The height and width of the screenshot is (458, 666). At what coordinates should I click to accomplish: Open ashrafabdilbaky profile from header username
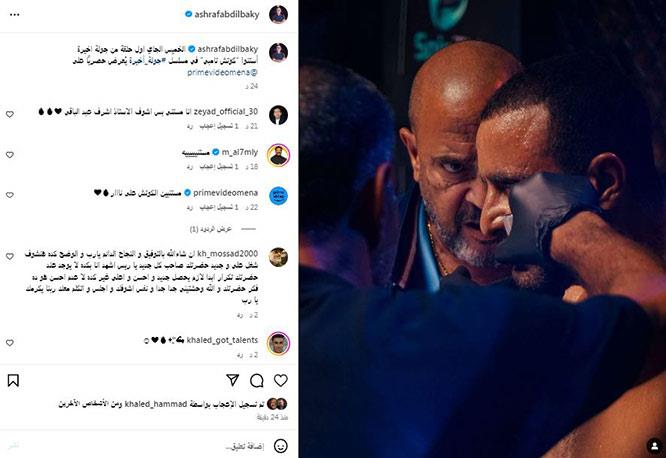pos(227,14)
